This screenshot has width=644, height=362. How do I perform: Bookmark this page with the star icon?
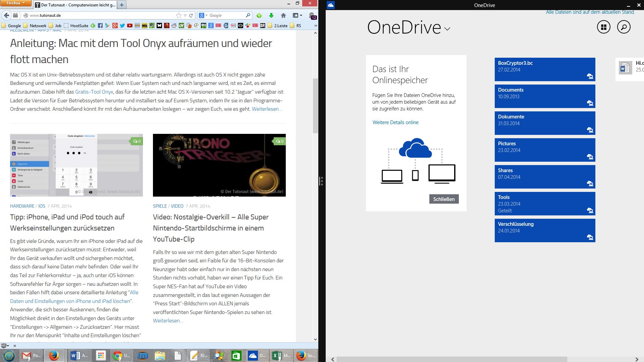tap(178, 15)
